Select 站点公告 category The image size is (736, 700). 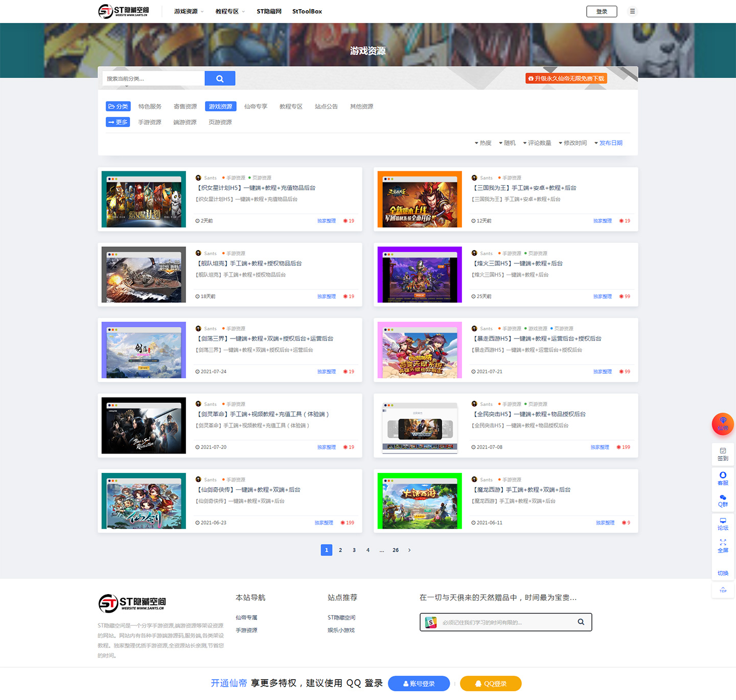tap(326, 106)
